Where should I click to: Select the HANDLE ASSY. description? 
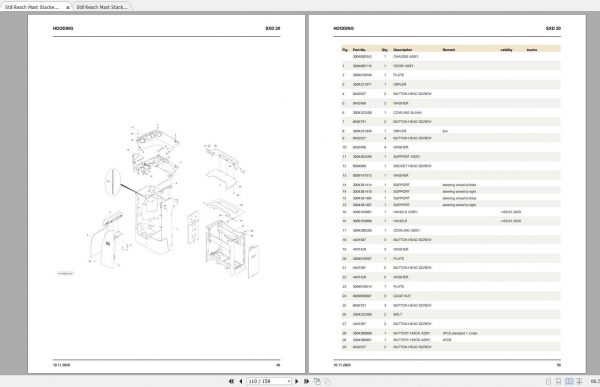[405, 212]
